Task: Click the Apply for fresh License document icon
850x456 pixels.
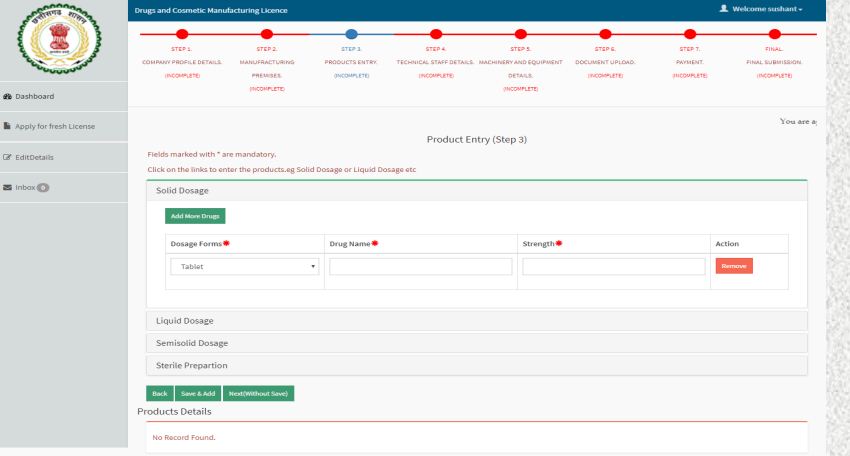Action: pyautogui.click(x=8, y=127)
